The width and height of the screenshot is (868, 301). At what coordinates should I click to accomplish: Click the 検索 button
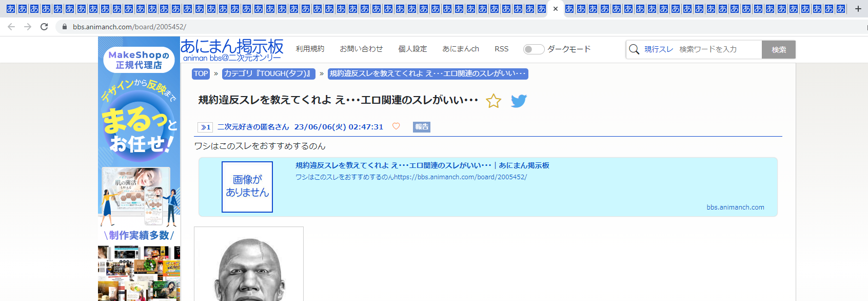coord(779,50)
